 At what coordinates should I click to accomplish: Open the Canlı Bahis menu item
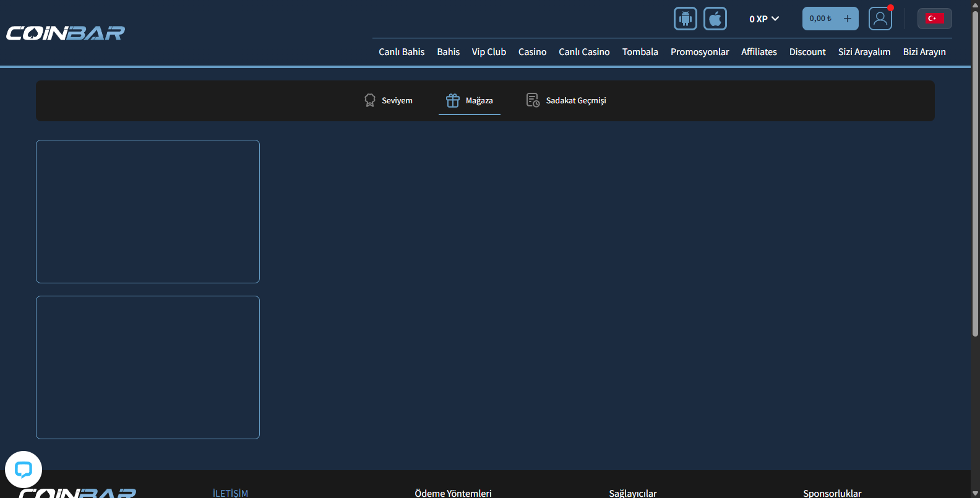pyautogui.click(x=402, y=52)
